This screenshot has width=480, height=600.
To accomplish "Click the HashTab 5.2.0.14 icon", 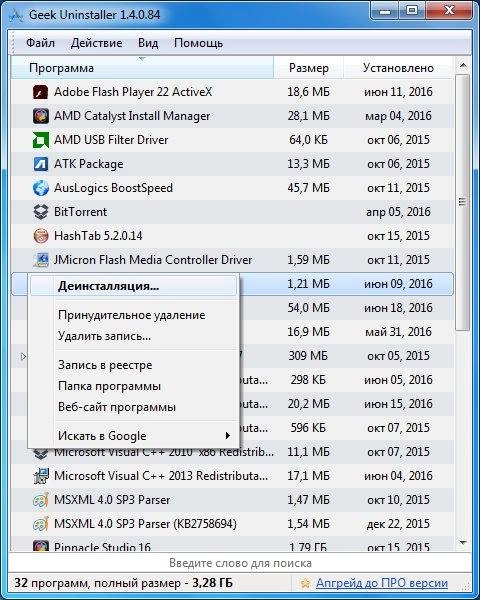I will (41, 236).
